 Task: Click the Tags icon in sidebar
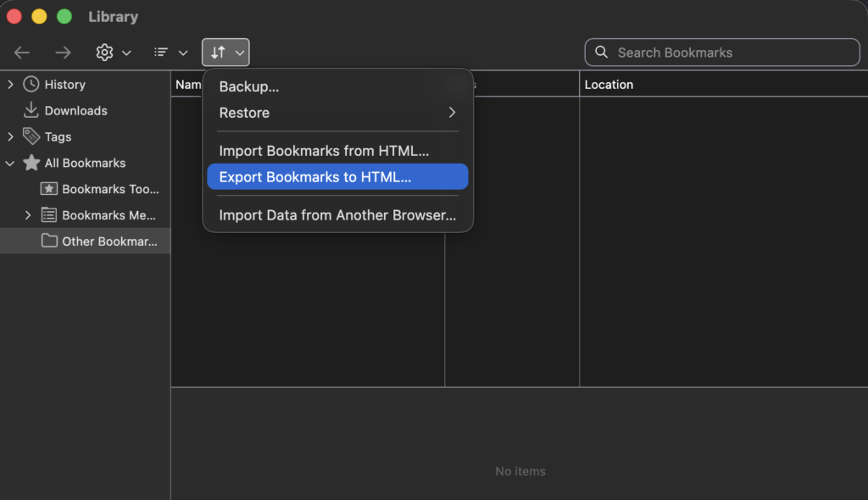[31, 136]
